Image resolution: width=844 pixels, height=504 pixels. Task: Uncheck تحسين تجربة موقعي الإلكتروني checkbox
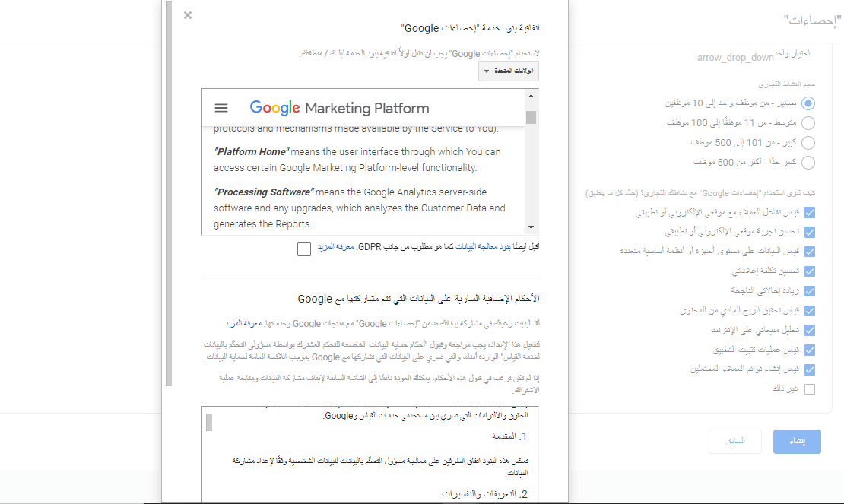coord(810,232)
